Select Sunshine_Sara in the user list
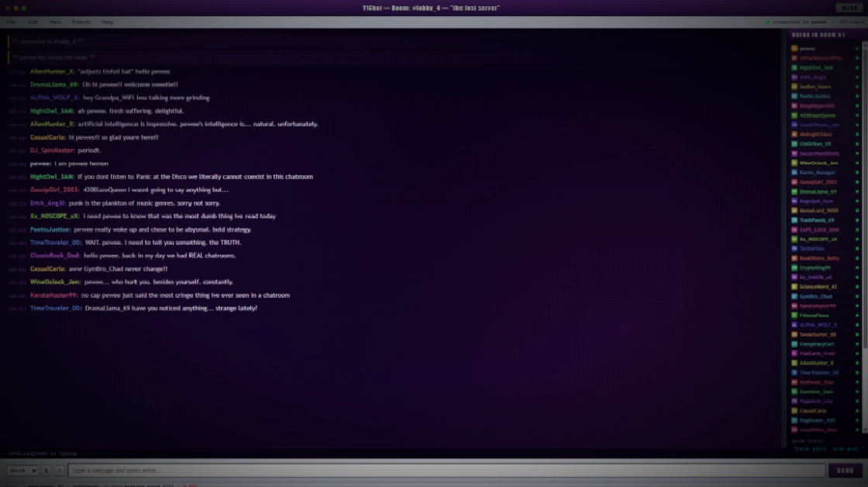This screenshot has width=868, height=487. [x=825, y=392]
